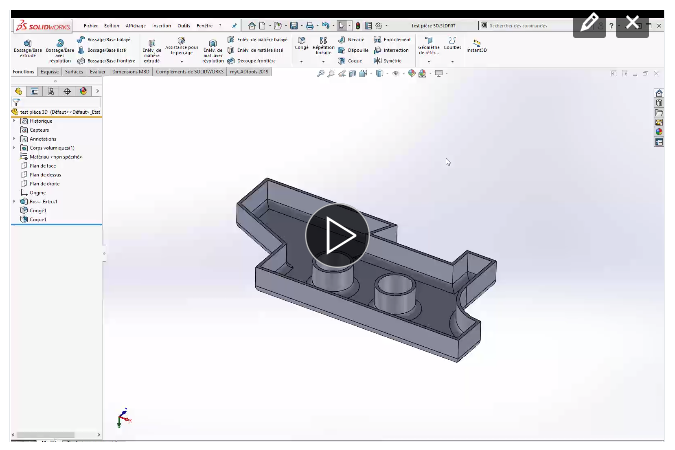Select Bossage/Base frontière
Viewport: 675px width, 450px height.
tap(106, 61)
